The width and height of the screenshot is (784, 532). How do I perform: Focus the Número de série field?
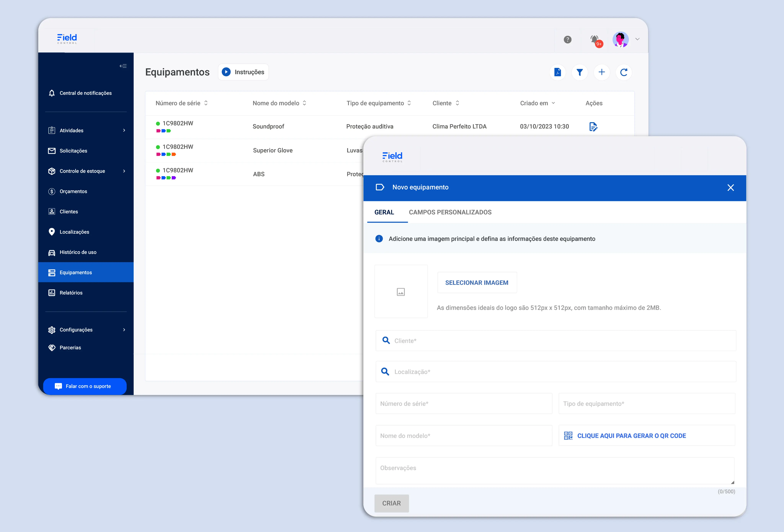464,404
